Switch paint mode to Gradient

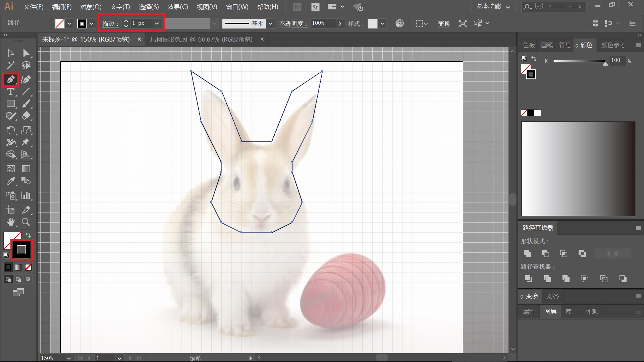[18, 267]
